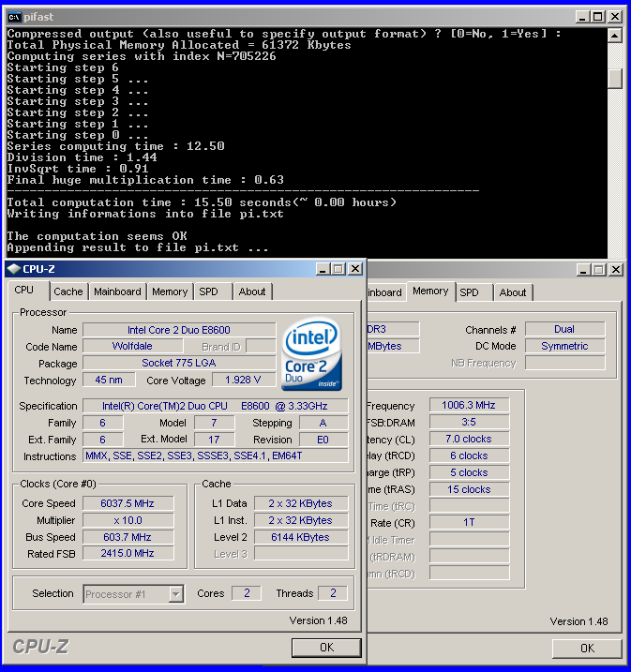Click the 'The computation seems OK' line
Screen dimensions: 631x672
coord(98,236)
